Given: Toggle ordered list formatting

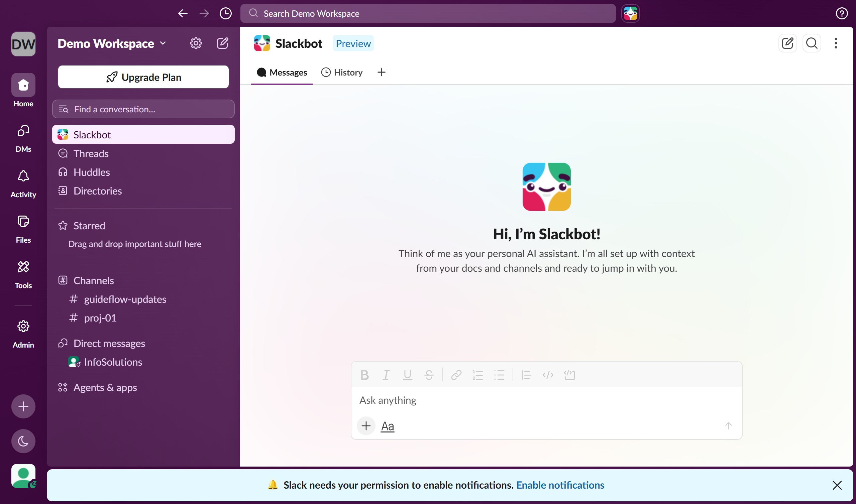Looking at the screenshot, I should (477, 375).
